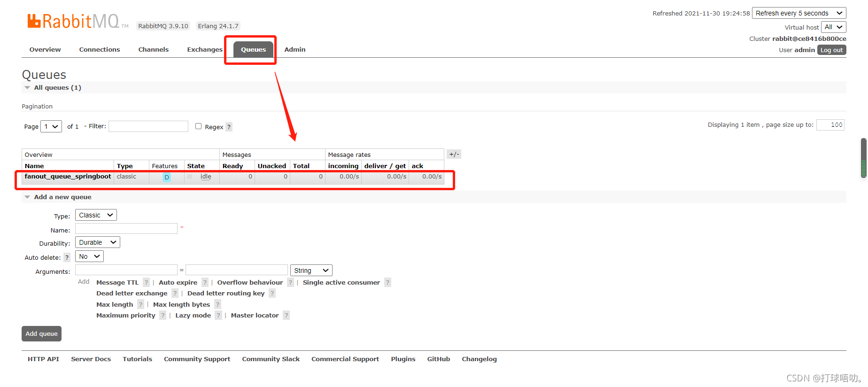The height and width of the screenshot is (387, 868).
Task: Open the Auto delete No dropdown
Action: [x=89, y=256]
